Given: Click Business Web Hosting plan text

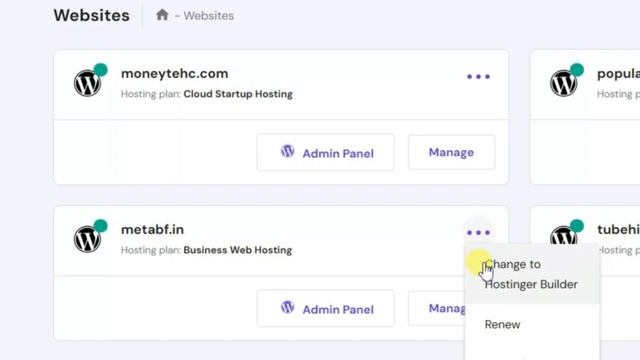Looking at the screenshot, I should [x=238, y=250].
